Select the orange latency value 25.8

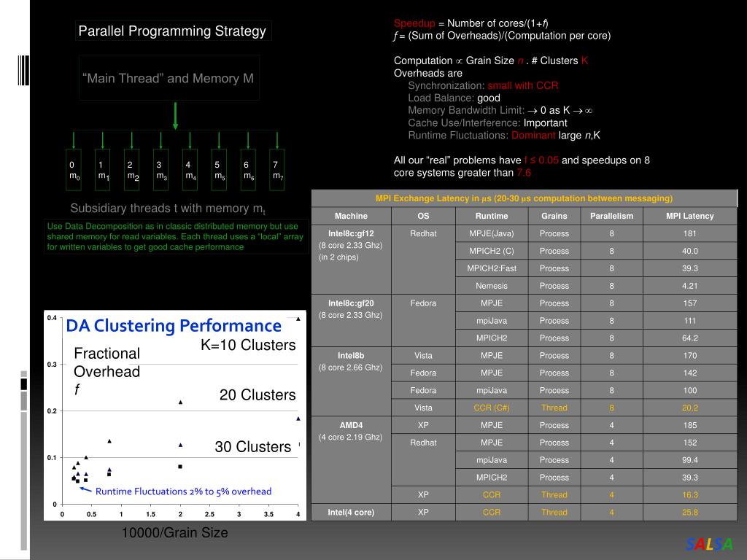(x=690, y=513)
